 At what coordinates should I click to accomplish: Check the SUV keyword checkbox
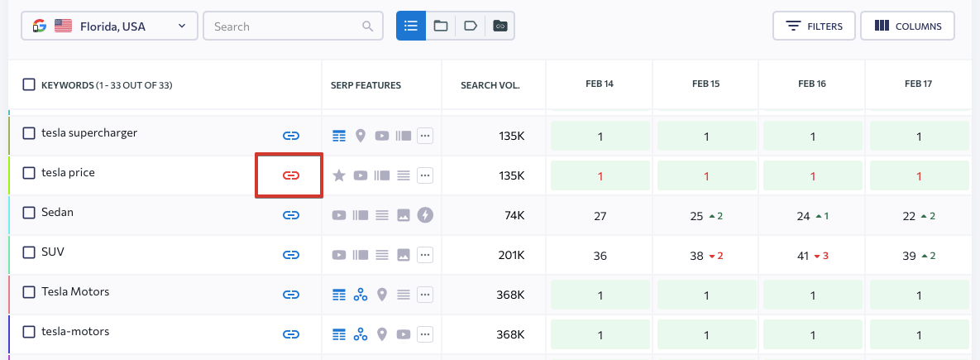(29, 252)
